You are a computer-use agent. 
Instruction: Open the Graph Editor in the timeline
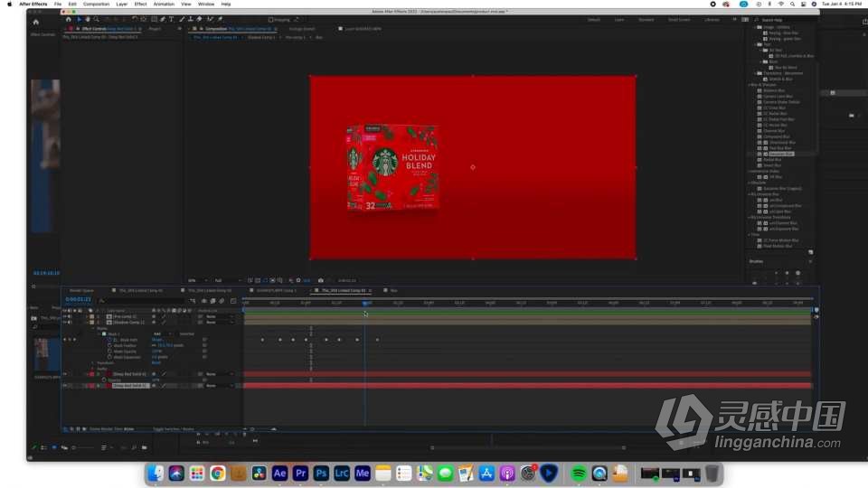pos(233,301)
